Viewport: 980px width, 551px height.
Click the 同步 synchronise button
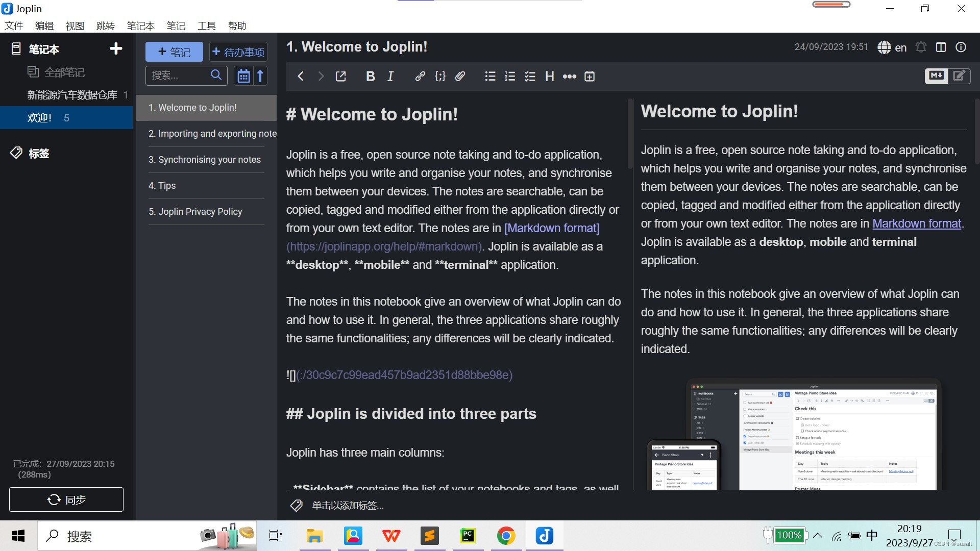coord(66,499)
